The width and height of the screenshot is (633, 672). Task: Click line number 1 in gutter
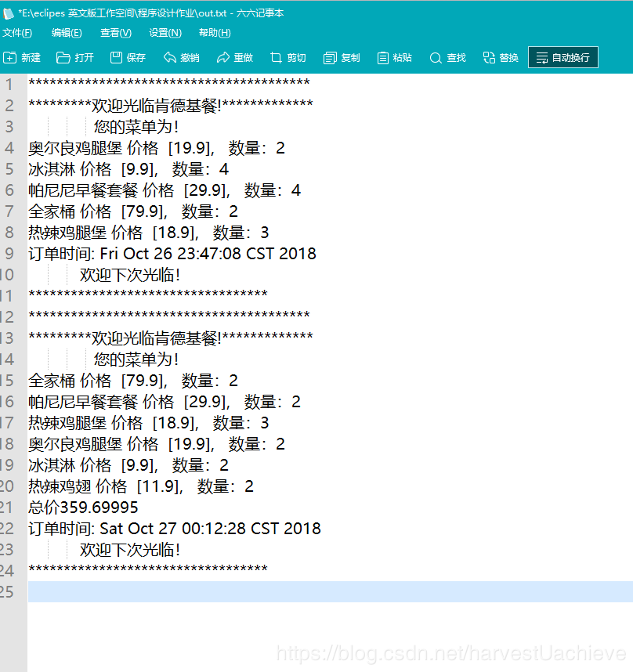(x=9, y=85)
